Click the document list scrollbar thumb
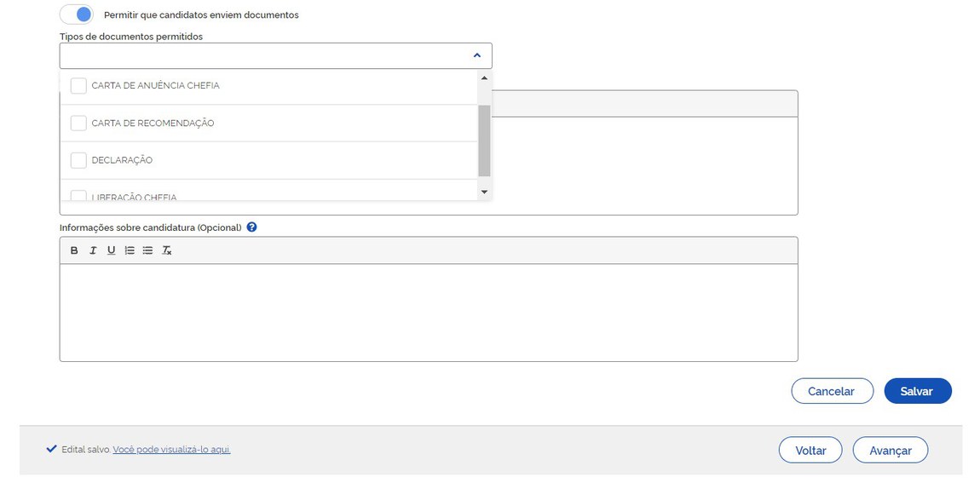Screen dimensions: 980x500 (x=484, y=140)
